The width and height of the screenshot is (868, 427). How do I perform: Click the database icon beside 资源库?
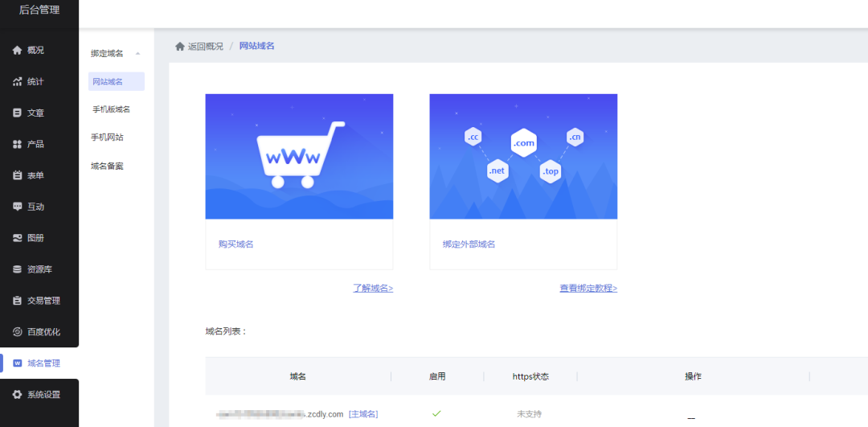[17, 269]
